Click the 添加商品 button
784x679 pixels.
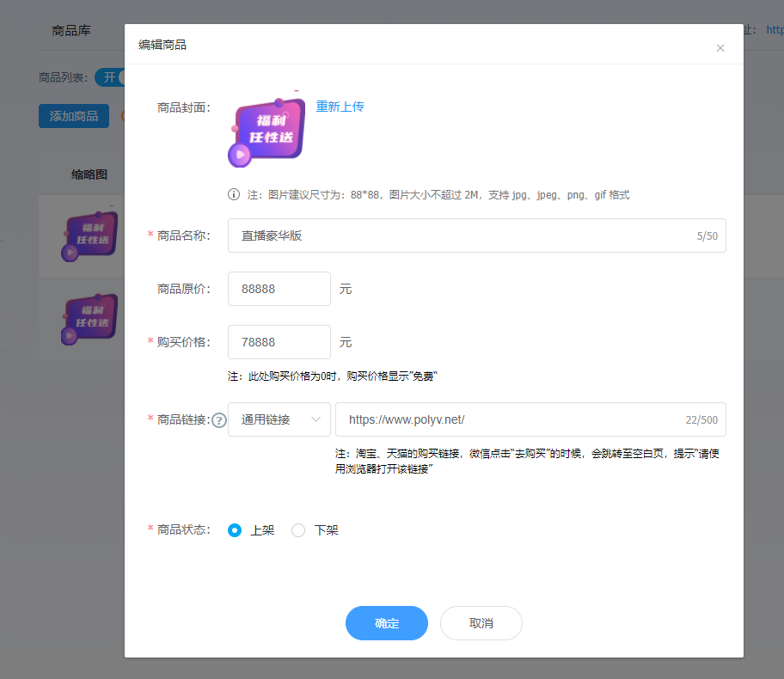74,116
